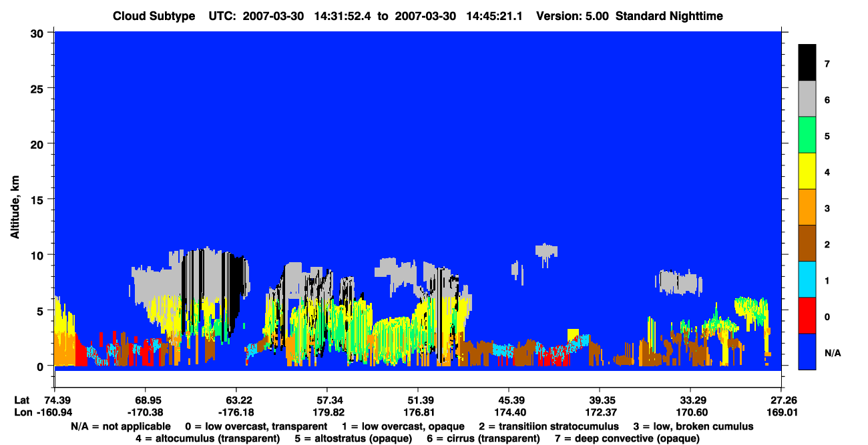868x445 pixels.
Task: Click legend text '6 = cirrus (transparent)'
Action: [482, 438]
